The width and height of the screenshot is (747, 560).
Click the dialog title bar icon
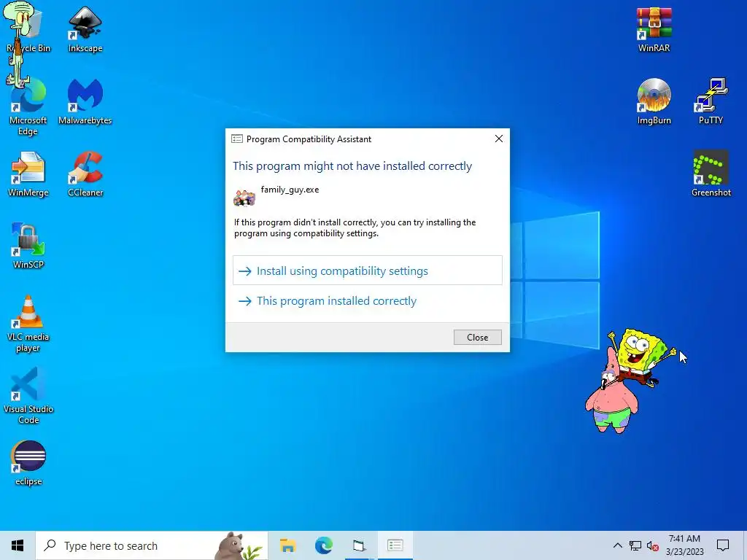click(x=237, y=139)
